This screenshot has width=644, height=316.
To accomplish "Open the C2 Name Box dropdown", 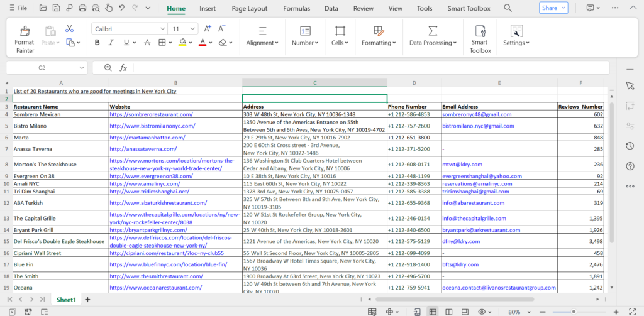I will click(x=82, y=68).
